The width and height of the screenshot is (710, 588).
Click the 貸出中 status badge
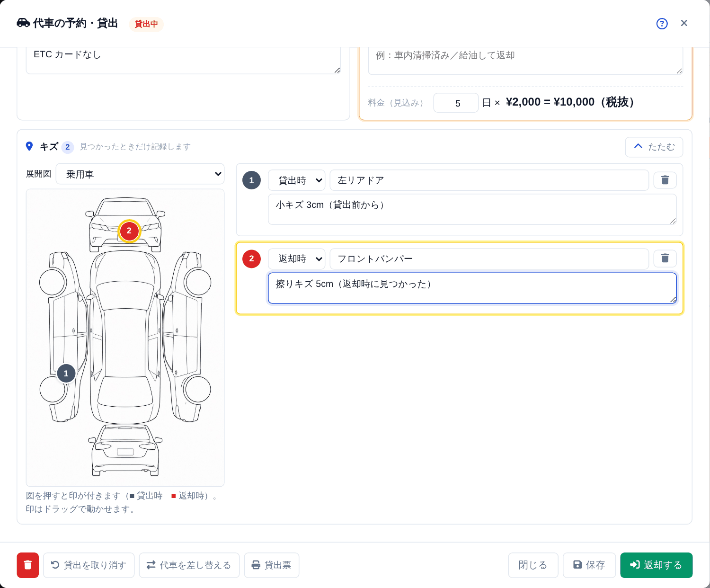point(146,24)
